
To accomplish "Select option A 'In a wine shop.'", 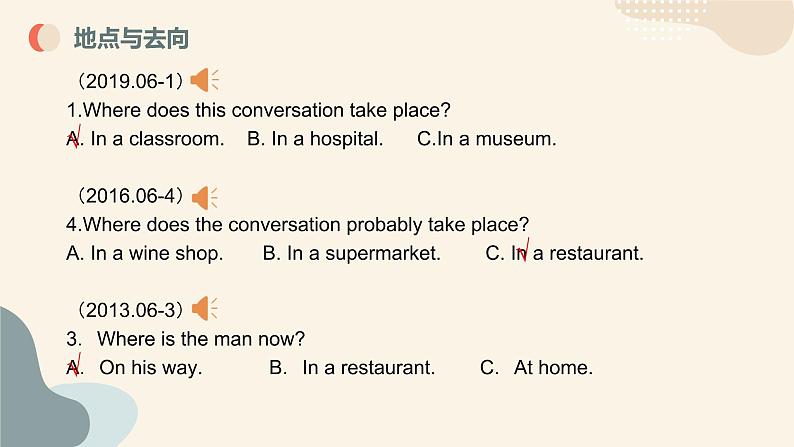I will (x=145, y=254).
